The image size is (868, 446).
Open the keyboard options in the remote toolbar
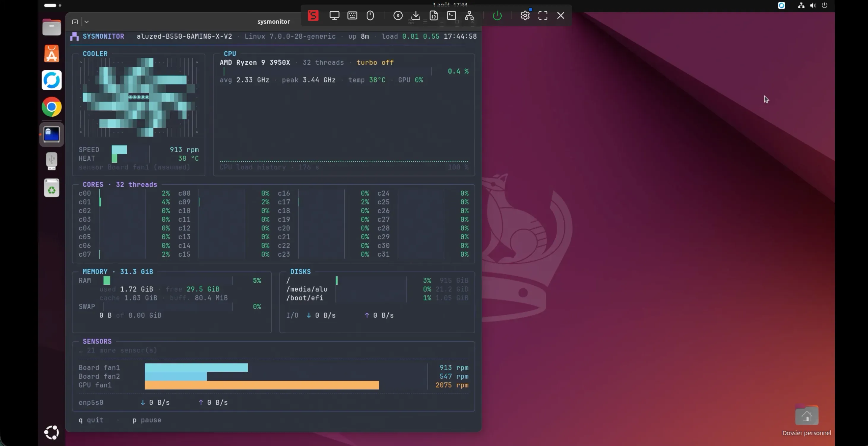pyautogui.click(x=352, y=15)
